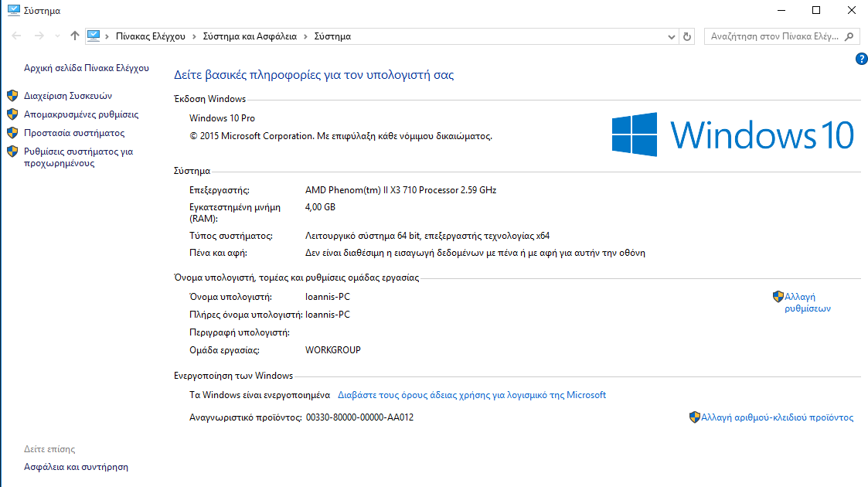This screenshot has height=487, width=868.
Task: Click the magnifier search icon
Action: point(849,36)
